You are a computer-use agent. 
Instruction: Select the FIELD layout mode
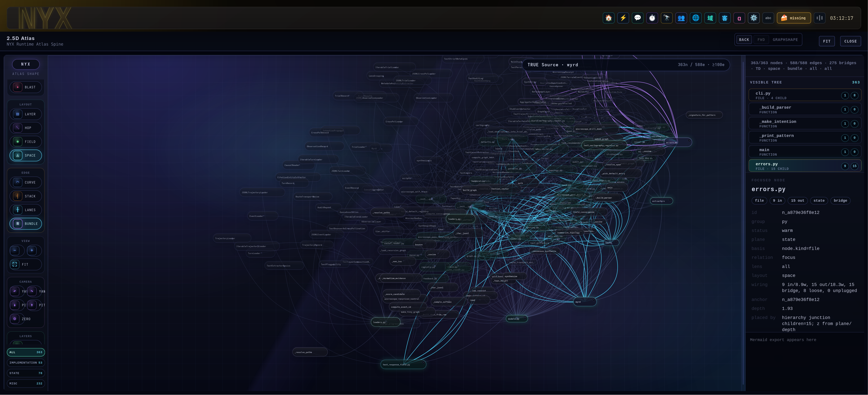point(26,142)
